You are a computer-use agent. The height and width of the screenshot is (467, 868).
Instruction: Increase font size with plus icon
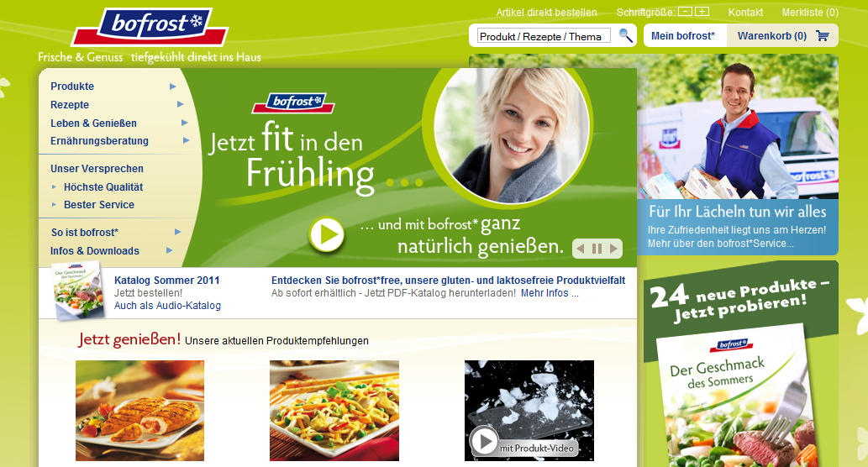tap(702, 12)
